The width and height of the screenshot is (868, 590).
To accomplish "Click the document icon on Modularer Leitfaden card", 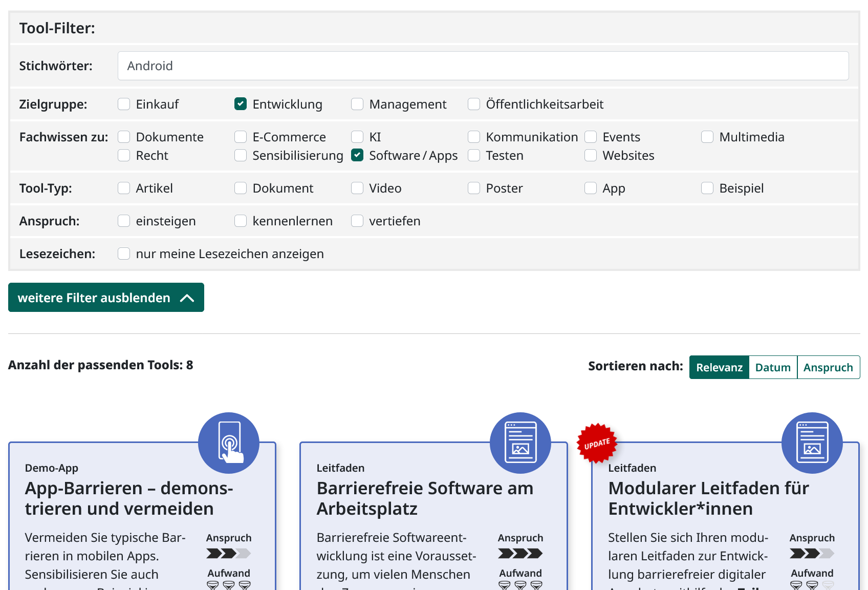I will click(812, 443).
